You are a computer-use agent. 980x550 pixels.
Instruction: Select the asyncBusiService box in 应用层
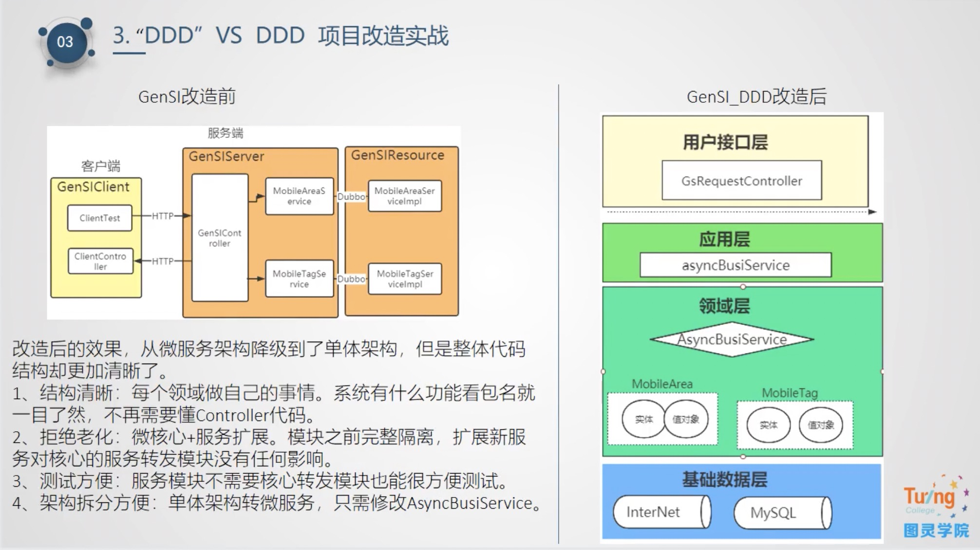[735, 265]
